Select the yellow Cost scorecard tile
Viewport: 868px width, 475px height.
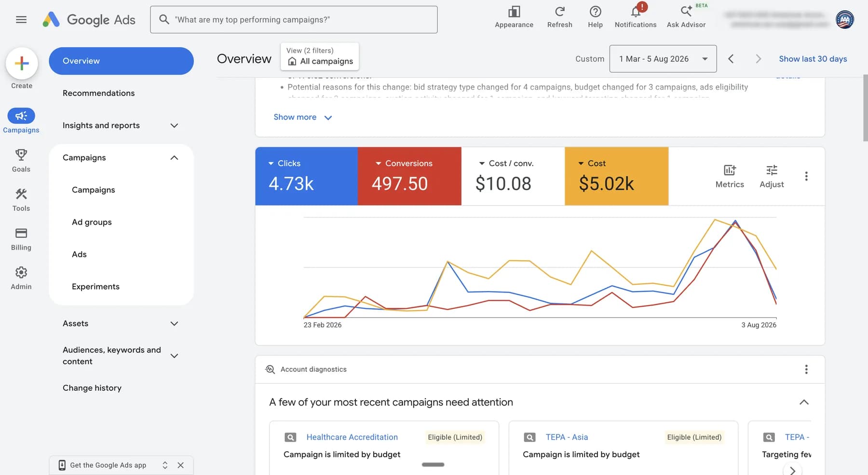click(x=616, y=176)
